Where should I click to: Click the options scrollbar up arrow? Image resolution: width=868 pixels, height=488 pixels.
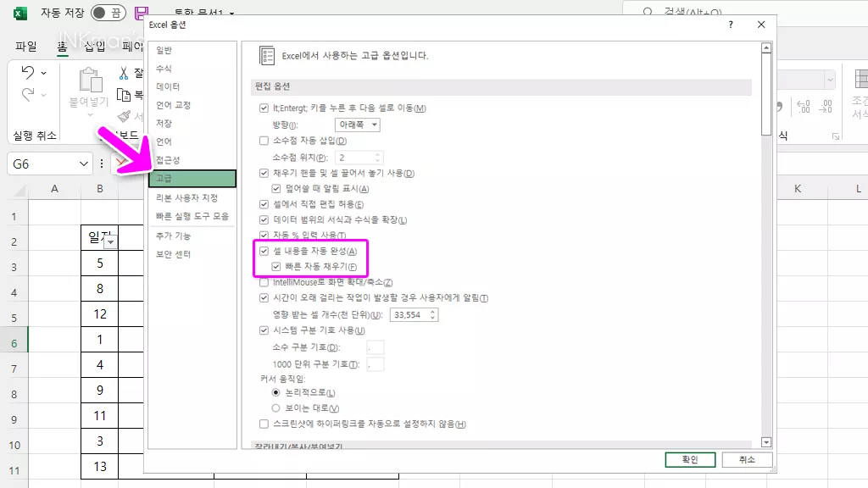[x=766, y=48]
